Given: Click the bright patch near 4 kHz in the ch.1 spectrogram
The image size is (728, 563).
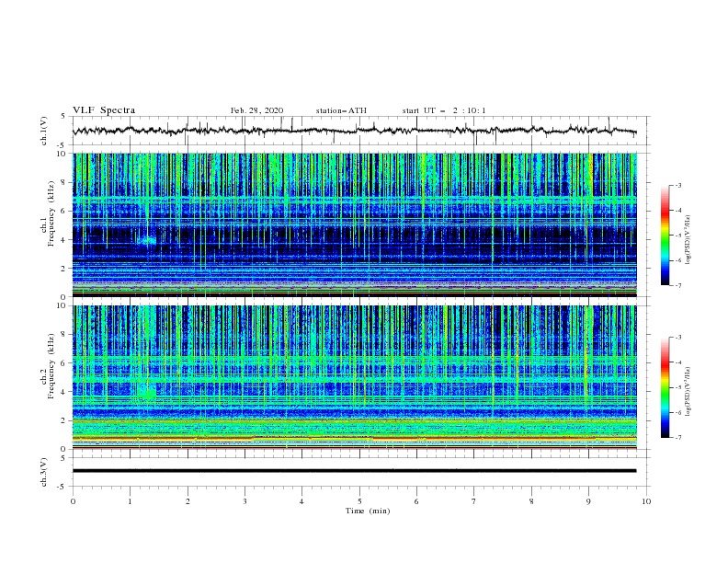Looking at the screenshot, I should [x=148, y=241].
